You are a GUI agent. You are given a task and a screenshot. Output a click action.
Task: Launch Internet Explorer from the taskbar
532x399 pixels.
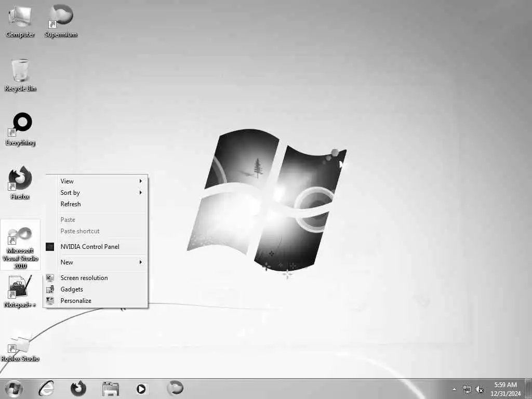46,389
